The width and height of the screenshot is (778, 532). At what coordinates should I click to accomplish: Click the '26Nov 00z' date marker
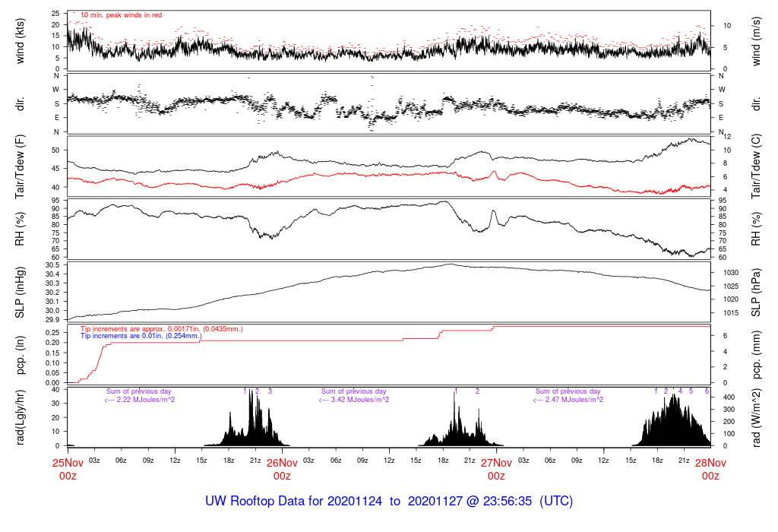[283, 469]
